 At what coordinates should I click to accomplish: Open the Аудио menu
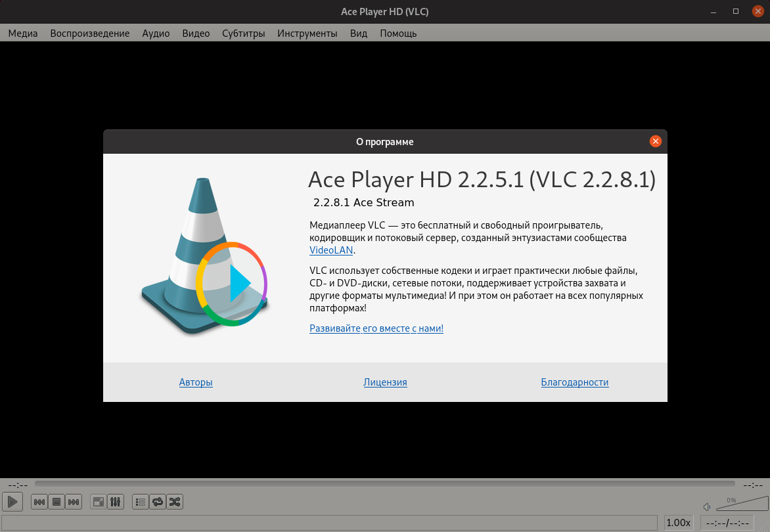click(156, 33)
